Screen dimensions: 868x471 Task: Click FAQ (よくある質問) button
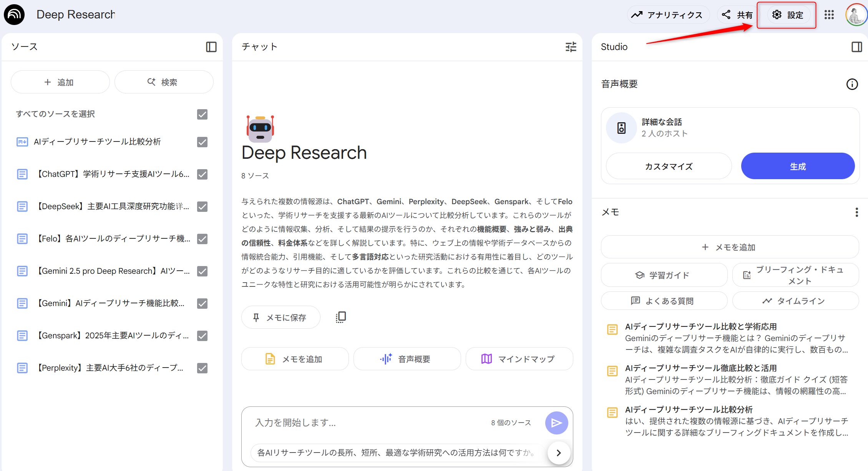click(664, 301)
